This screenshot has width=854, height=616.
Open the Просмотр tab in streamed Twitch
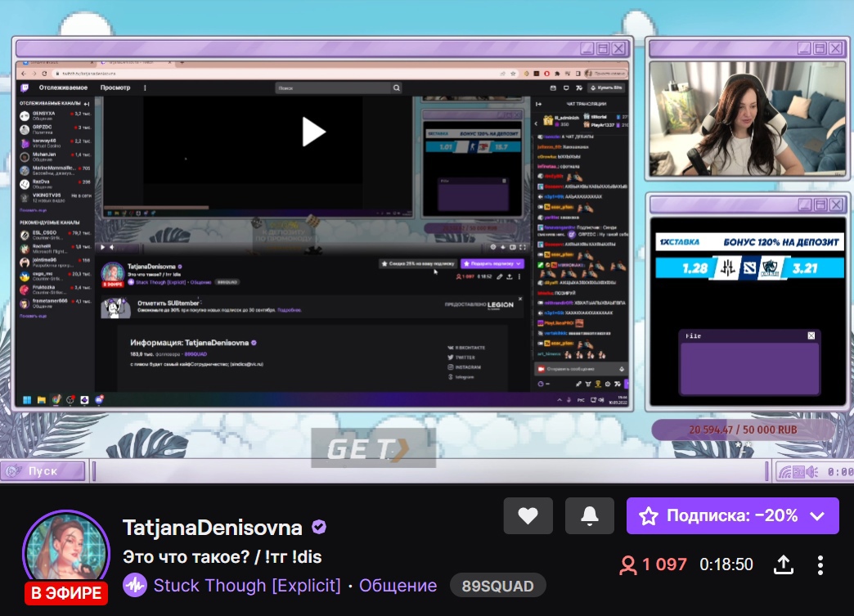click(x=115, y=88)
